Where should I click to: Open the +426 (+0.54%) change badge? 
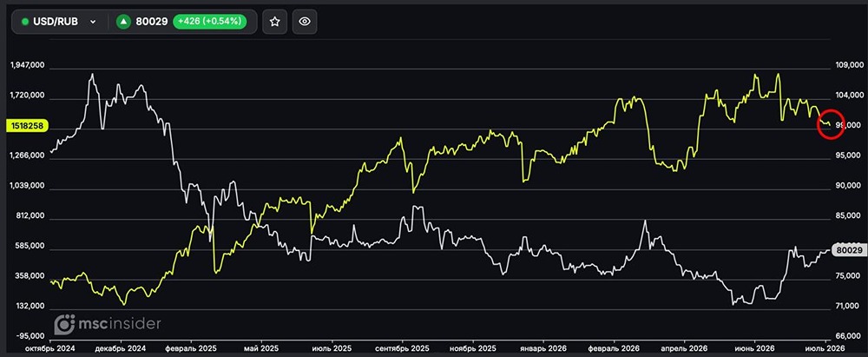click(x=210, y=22)
